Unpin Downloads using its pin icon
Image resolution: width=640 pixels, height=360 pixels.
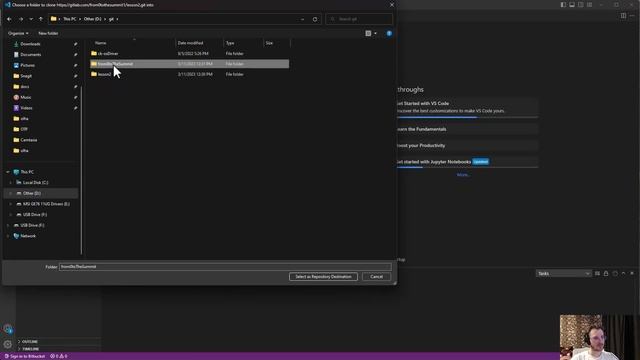(76, 44)
